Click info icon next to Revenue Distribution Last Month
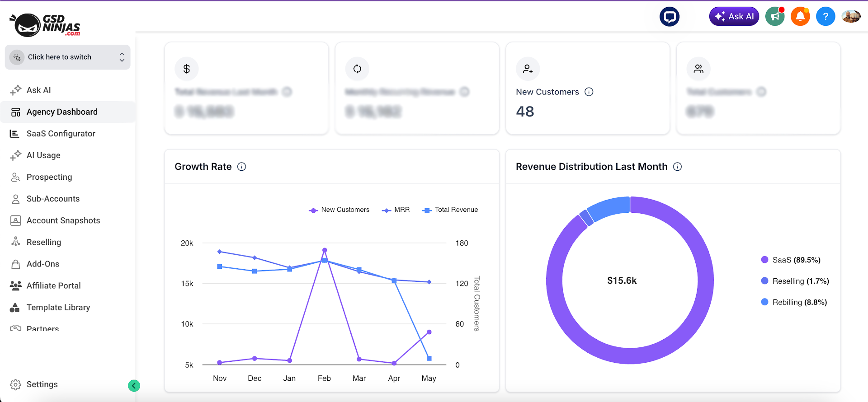 click(x=677, y=167)
